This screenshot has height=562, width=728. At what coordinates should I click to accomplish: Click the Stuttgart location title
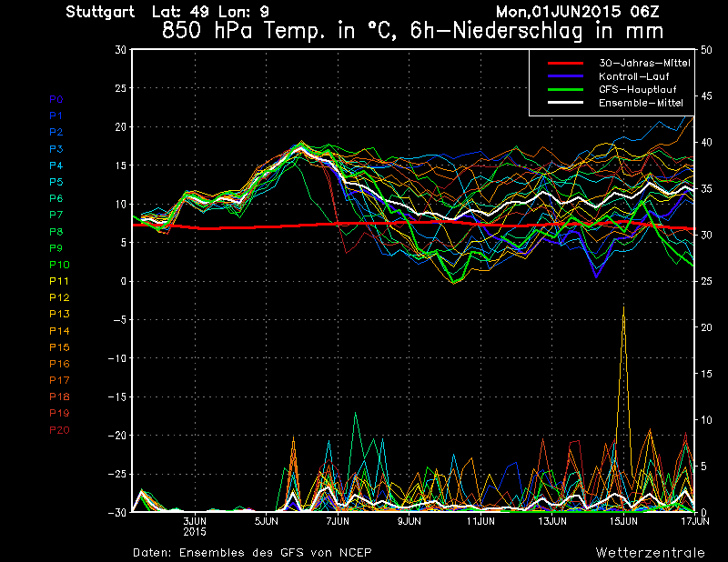(100, 12)
